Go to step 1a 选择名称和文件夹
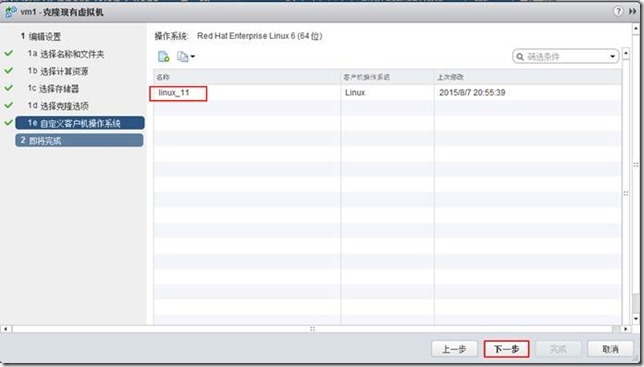This screenshot has width=644, height=367. pyautogui.click(x=66, y=54)
